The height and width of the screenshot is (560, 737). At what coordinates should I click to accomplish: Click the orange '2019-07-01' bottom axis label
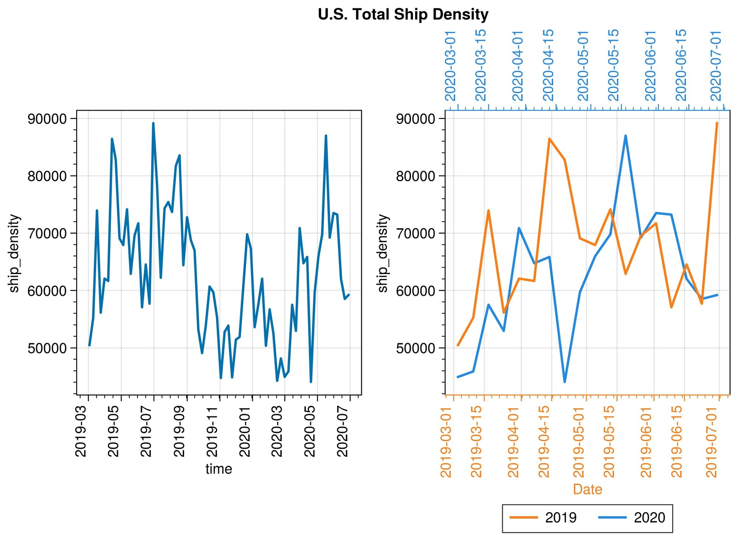click(x=711, y=442)
